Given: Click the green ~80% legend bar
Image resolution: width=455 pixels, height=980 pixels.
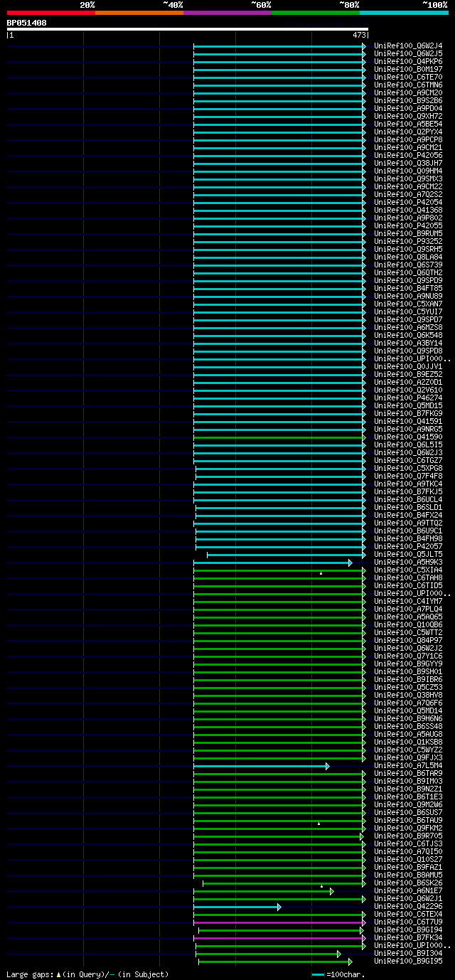Looking at the screenshot, I should pyautogui.click(x=316, y=13).
